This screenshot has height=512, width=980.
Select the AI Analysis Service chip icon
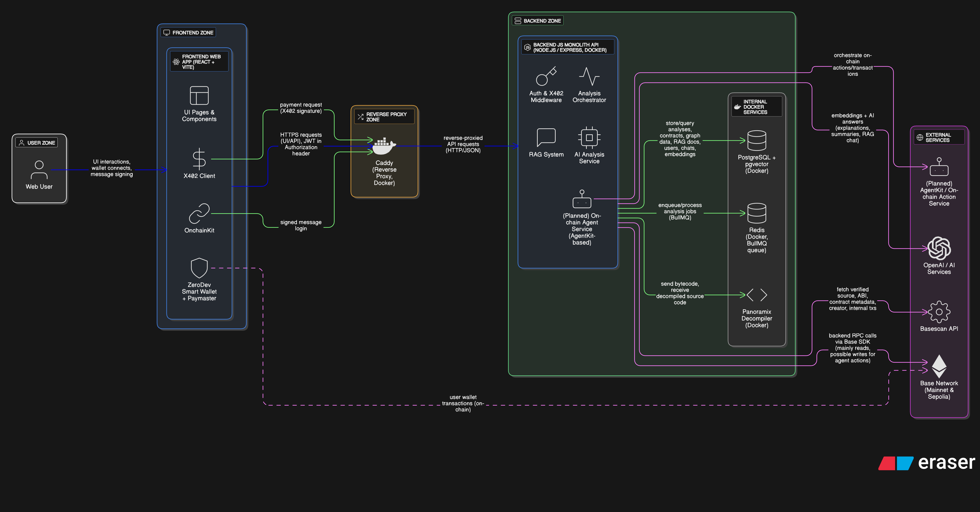pyautogui.click(x=589, y=137)
